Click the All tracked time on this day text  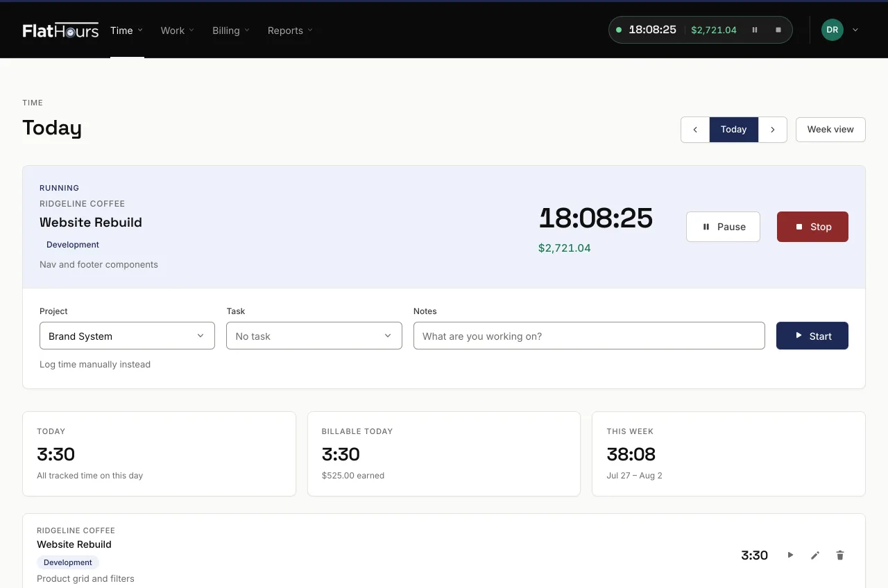(90, 476)
